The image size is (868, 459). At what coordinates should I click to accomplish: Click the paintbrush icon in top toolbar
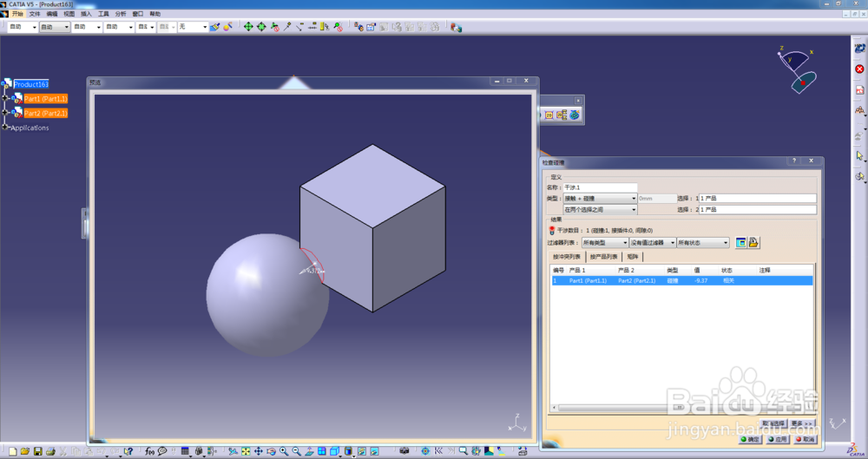coord(214,27)
